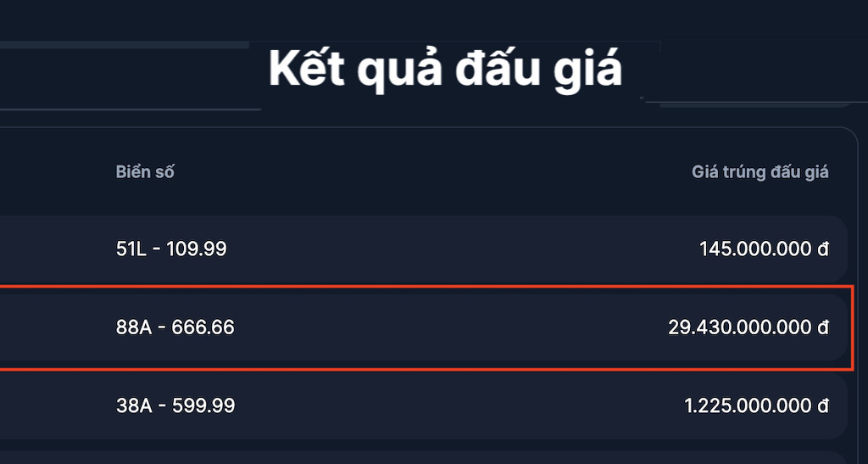Click the table header row's empty middle area
The height and width of the screenshot is (464, 868).
coord(424,172)
